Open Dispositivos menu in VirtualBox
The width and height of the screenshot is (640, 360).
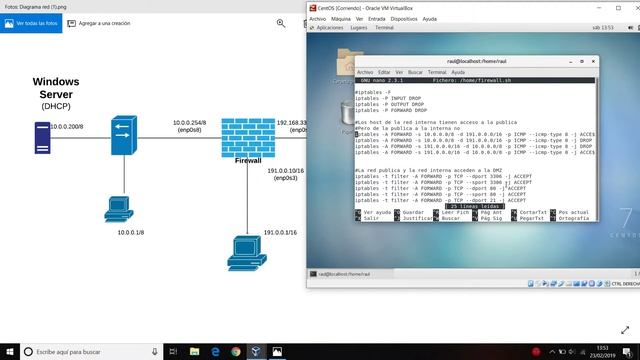point(404,19)
